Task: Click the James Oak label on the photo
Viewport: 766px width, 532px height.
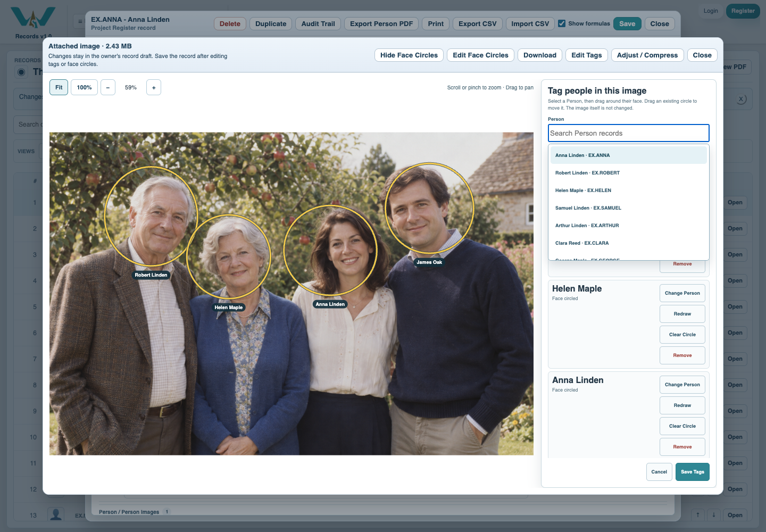Action: click(x=429, y=262)
